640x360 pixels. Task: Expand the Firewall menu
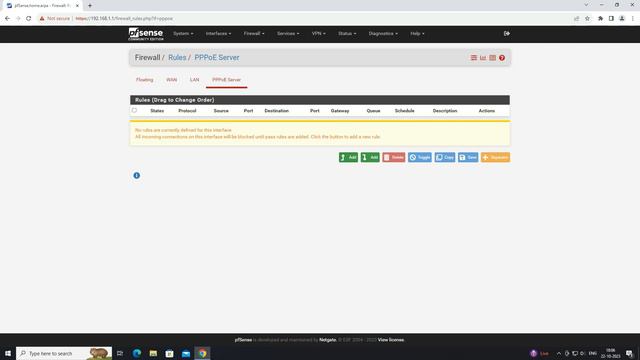coord(254,33)
